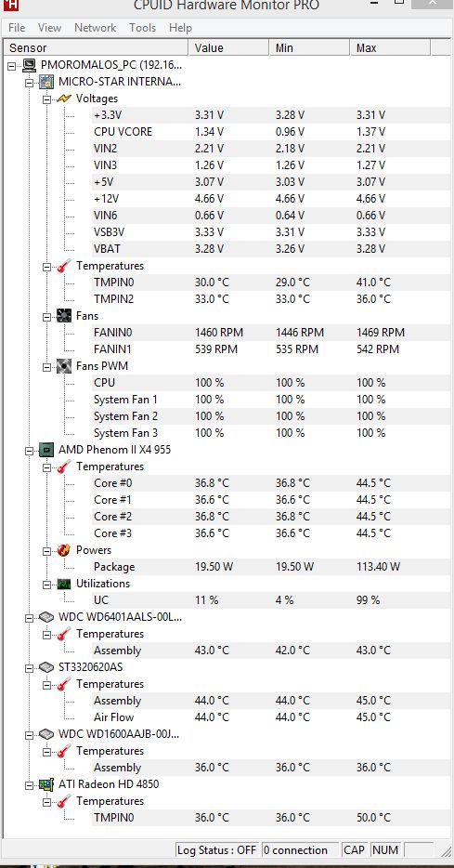454x868 pixels.
Task: Open the Tools menu
Action: [x=143, y=28]
